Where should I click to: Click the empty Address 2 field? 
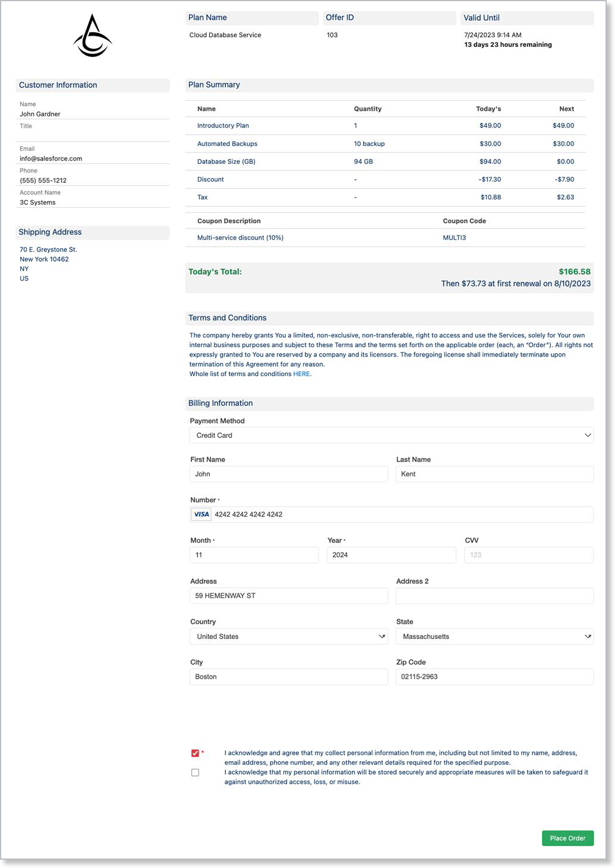coord(495,595)
